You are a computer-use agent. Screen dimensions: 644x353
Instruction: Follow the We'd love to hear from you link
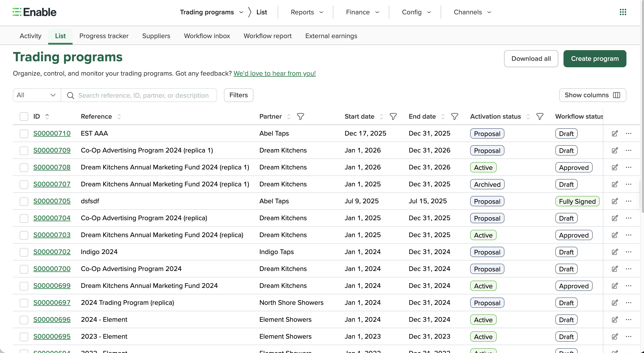click(x=274, y=73)
